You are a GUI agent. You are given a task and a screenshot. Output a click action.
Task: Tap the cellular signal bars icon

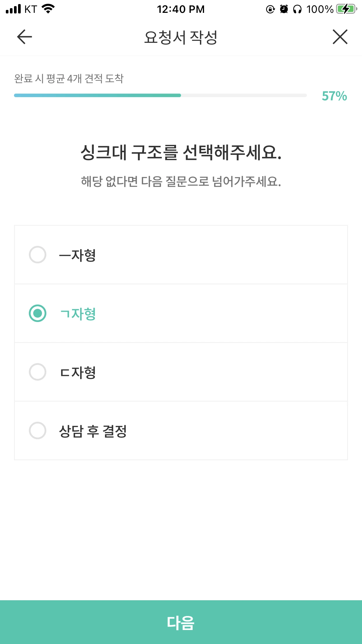point(13,9)
